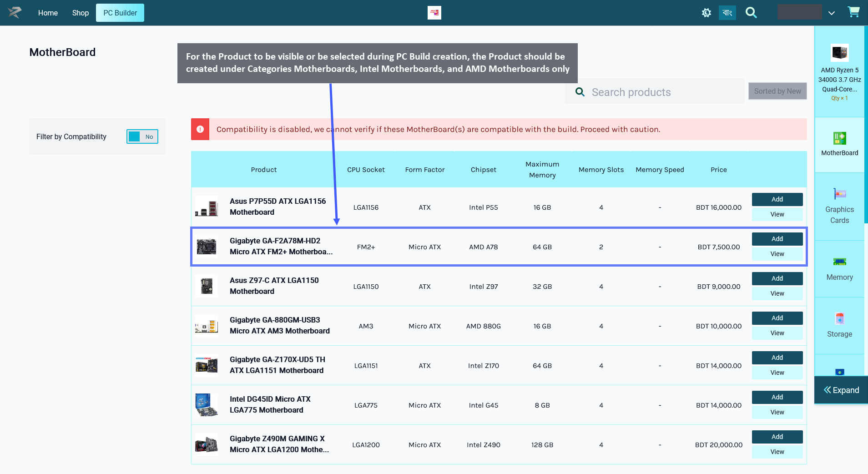Select Storage in build sidebar
Viewport: 868px width, 474px height.
pos(839,325)
